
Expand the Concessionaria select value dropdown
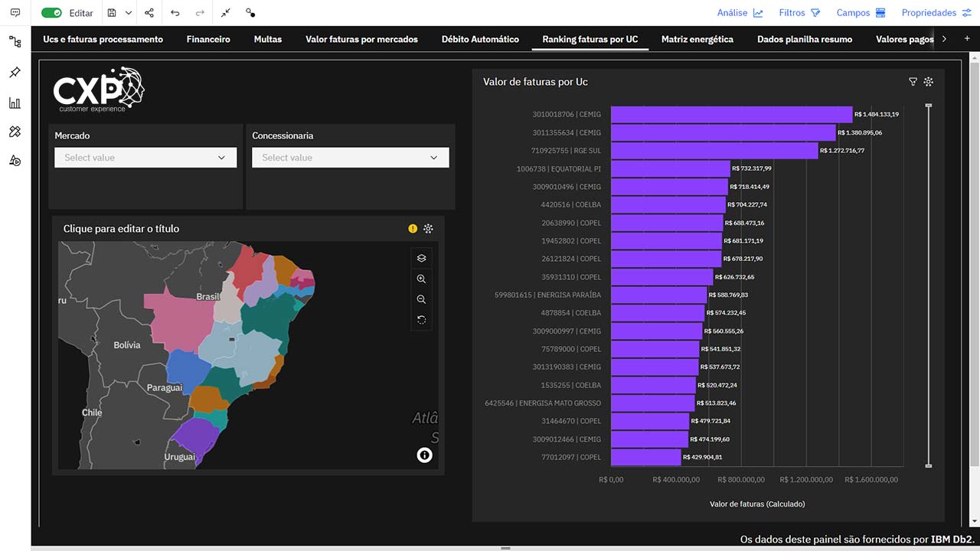[350, 158]
